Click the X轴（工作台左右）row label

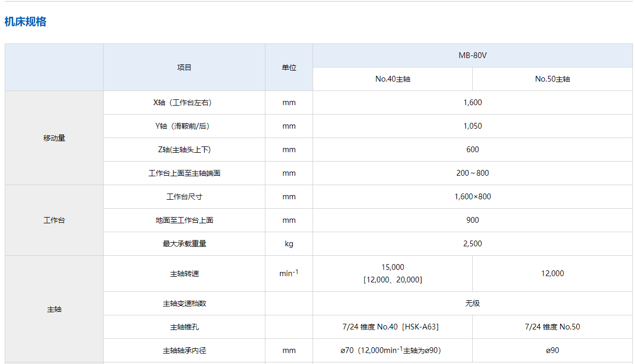pyautogui.click(x=184, y=103)
